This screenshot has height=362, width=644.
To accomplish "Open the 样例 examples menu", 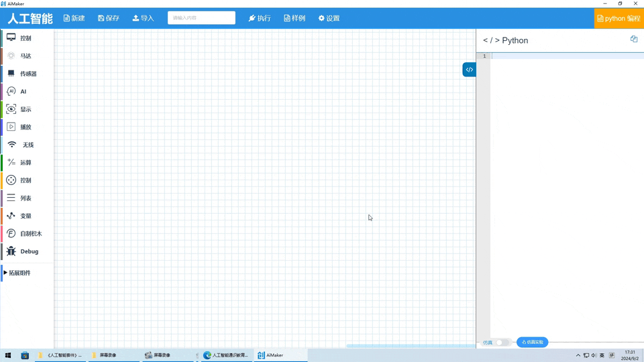I will (x=294, y=18).
